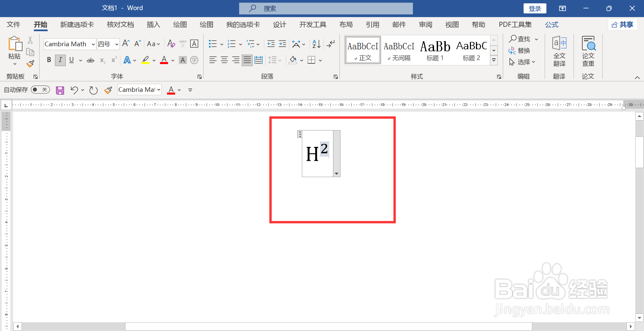Select the Format Painter in the clipboard group

tap(30, 63)
